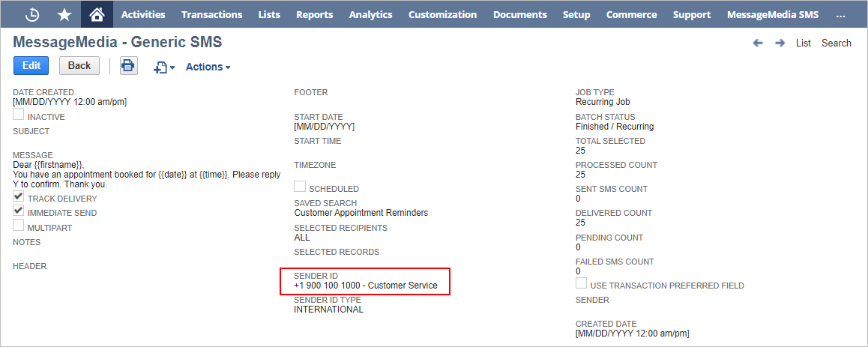868x347 pixels.
Task: Toggle the Inactive checkbox
Action: 18,115
